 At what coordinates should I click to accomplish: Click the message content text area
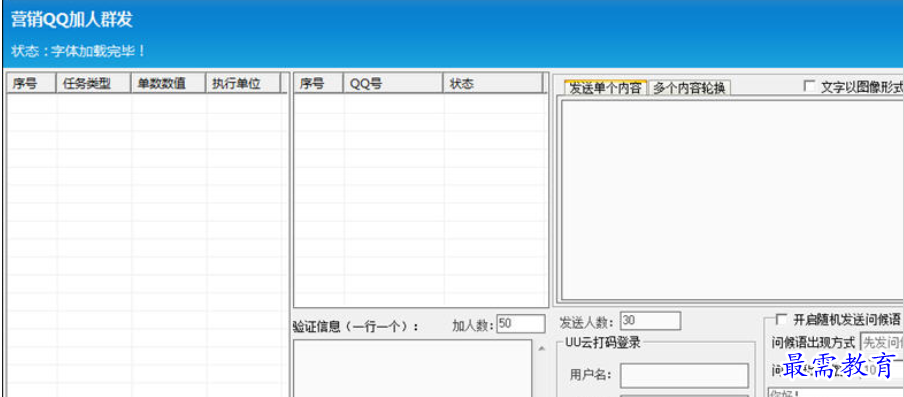pos(732,200)
